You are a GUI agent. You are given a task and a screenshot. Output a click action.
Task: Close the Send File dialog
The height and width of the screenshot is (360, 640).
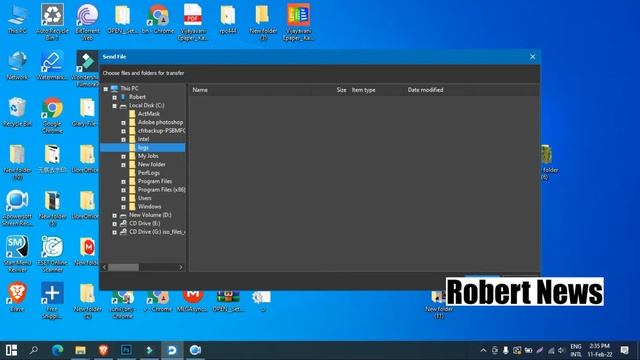pos(532,57)
